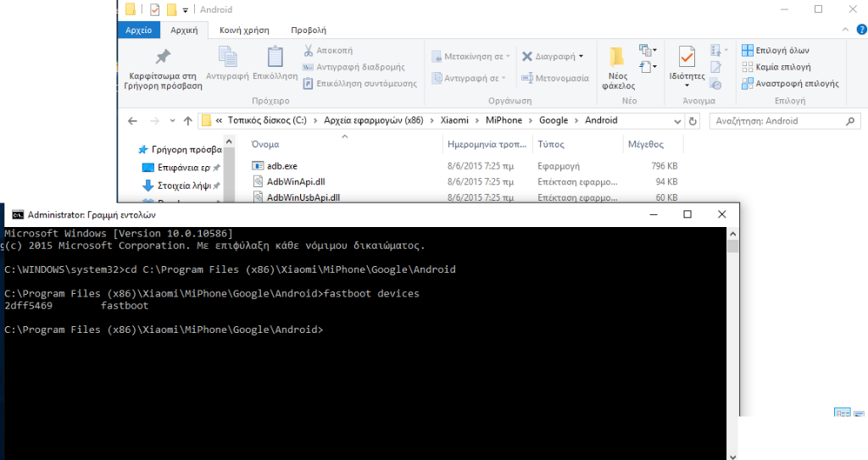Select the adb.exe file
868x460 pixels.
click(x=281, y=166)
